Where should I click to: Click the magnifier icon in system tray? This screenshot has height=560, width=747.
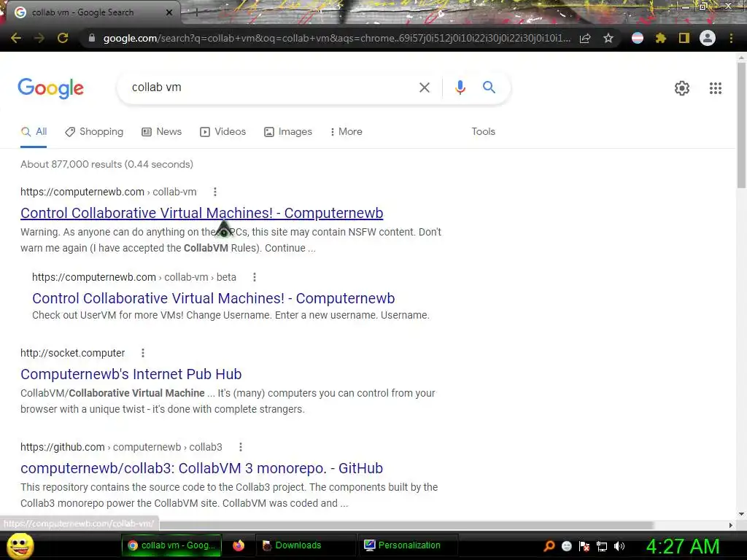click(x=549, y=546)
